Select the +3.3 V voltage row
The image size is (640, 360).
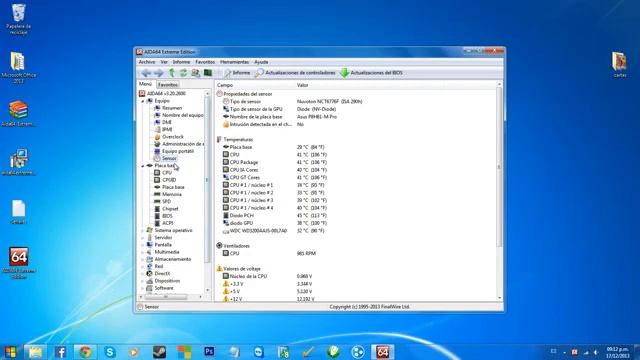coord(267,284)
